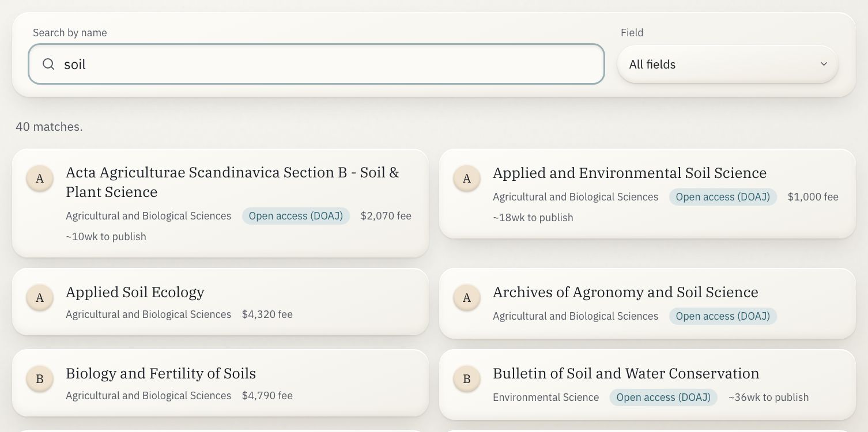Open Acta Agriculturae Scandinavica Section B title

tap(232, 182)
